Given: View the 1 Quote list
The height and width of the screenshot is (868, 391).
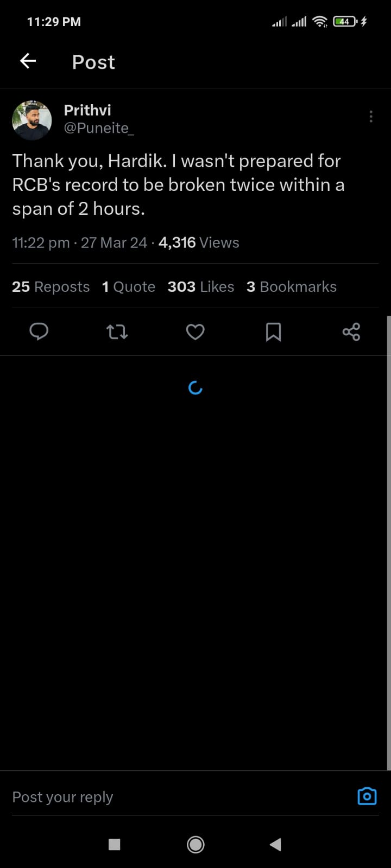Looking at the screenshot, I should click(129, 286).
